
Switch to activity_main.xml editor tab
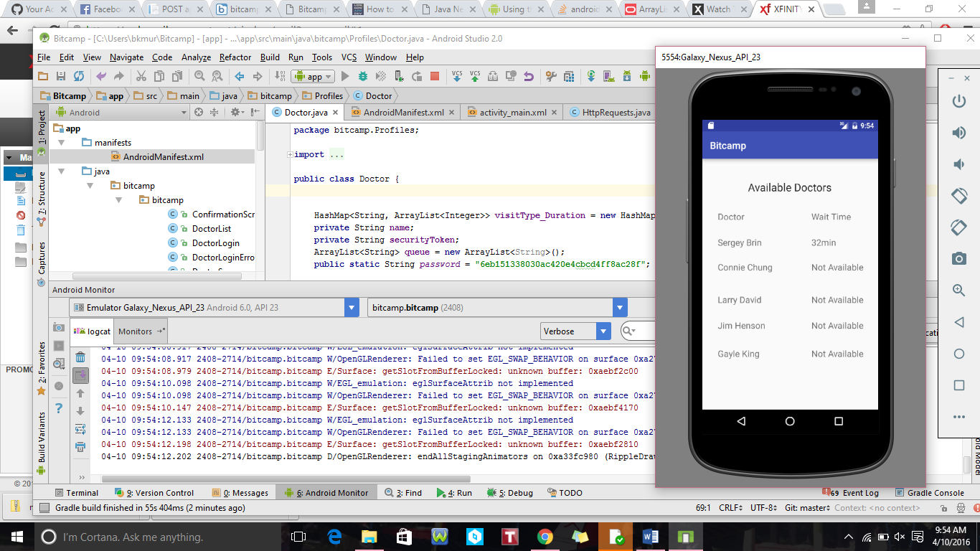coord(513,113)
